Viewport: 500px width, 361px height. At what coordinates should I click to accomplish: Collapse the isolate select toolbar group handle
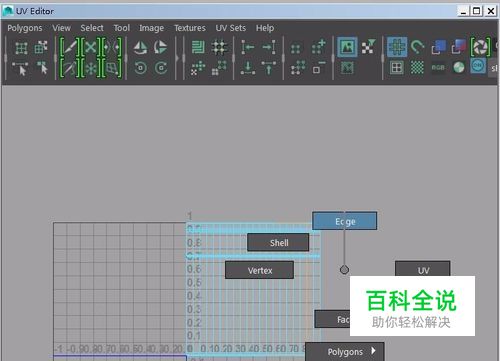284,58
